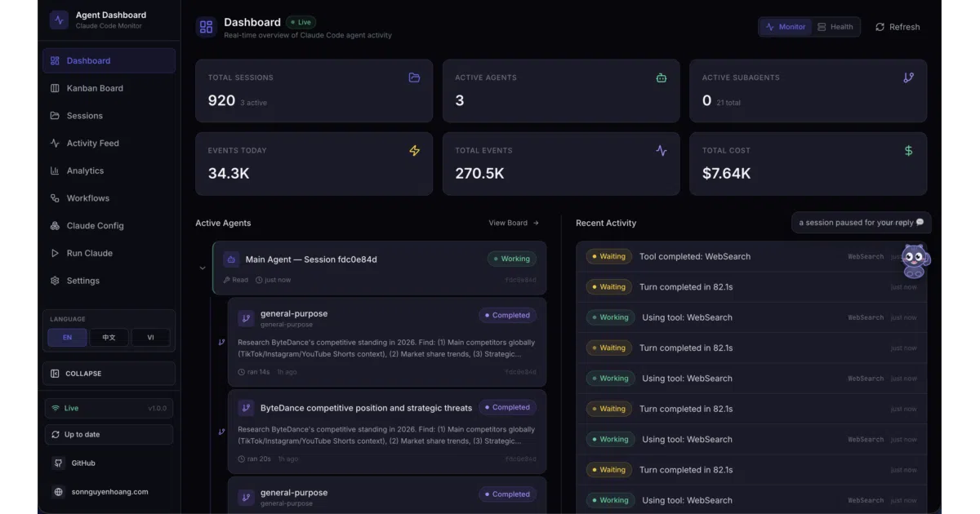This screenshot has height=514, width=980.
Task: Click the pulse icon on Total Events card
Action: click(x=661, y=150)
